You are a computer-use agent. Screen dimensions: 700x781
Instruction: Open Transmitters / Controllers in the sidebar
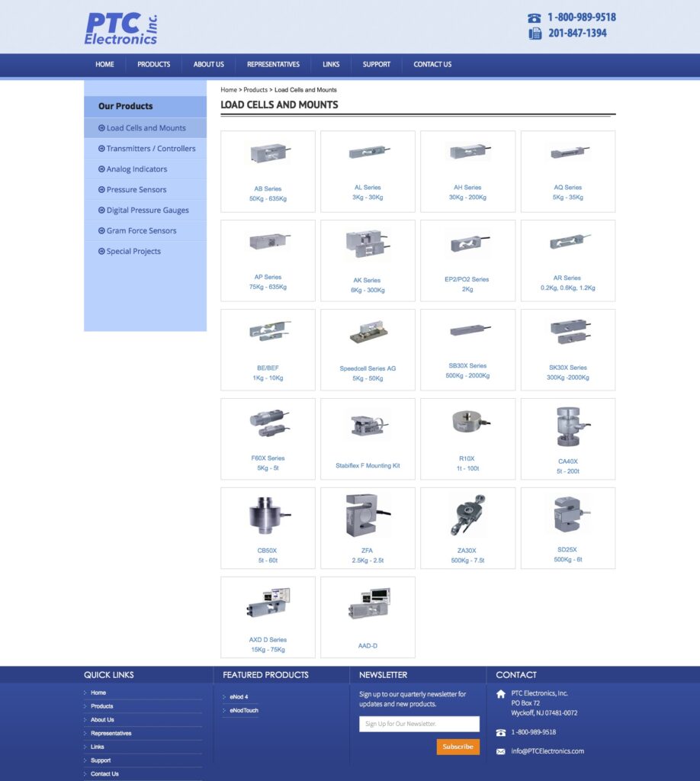151,149
